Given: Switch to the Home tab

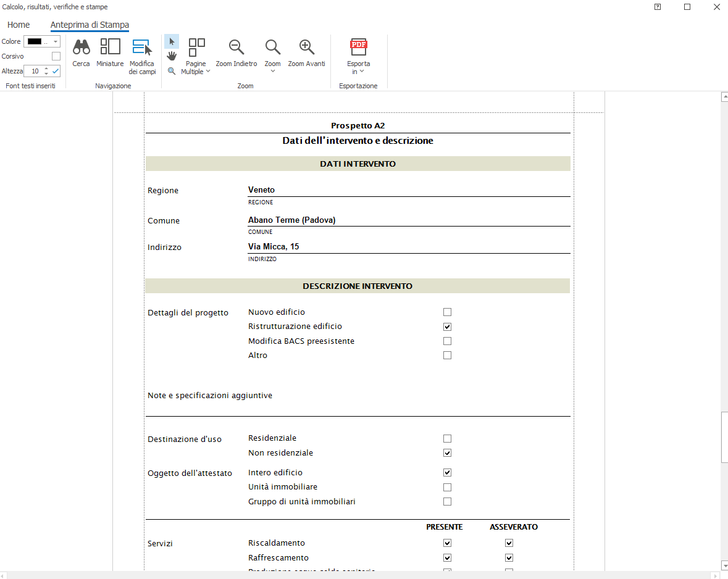Looking at the screenshot, I should pos(19,25).
